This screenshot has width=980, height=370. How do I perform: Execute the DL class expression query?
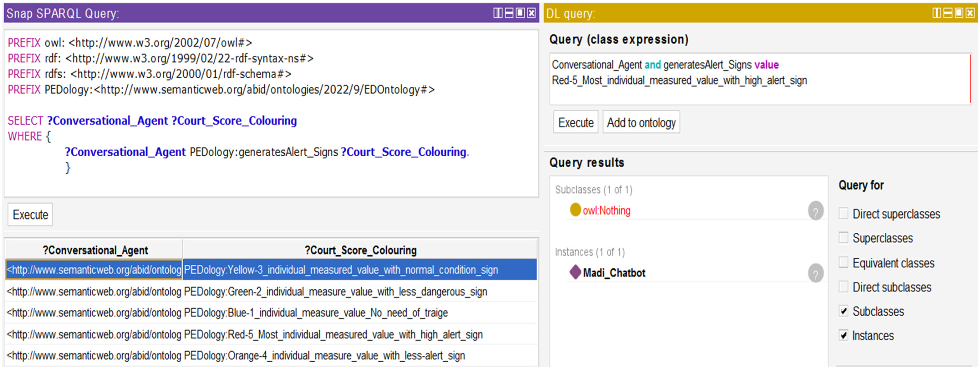click(x=575, y=122)
